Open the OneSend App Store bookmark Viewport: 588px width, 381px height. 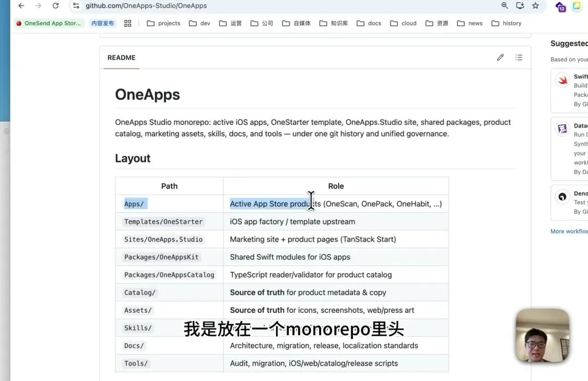pyautogui.click(x=48, y=23)
